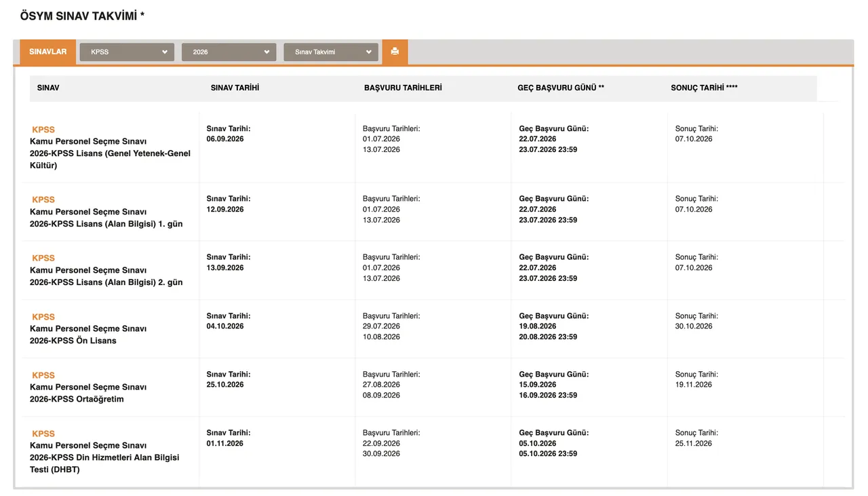Click the GEÇ BAŞVURU GÜNÜ column header
Image resolution: width=868 pixels, height=496 pixels.
(561, 88)
